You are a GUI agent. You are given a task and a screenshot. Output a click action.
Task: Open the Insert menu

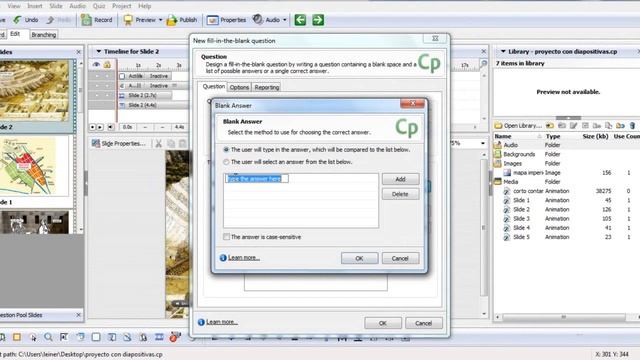[x=35, y=6]
